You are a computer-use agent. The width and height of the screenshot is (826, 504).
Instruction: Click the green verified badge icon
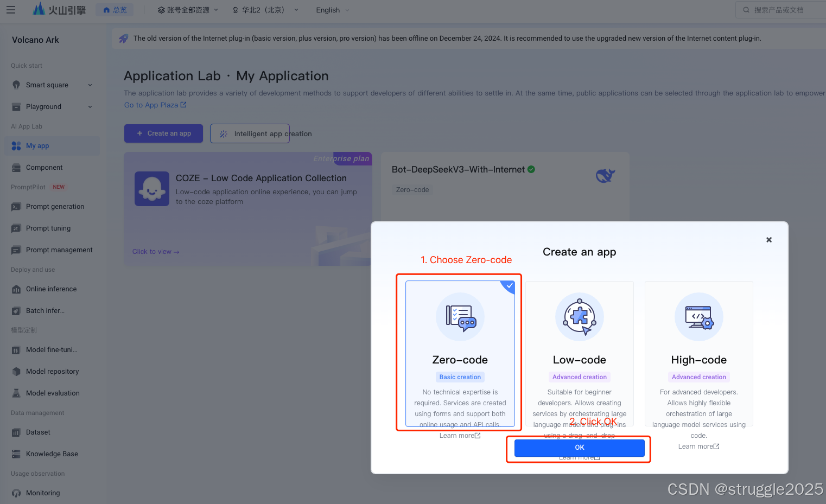(x=531, y=169)
